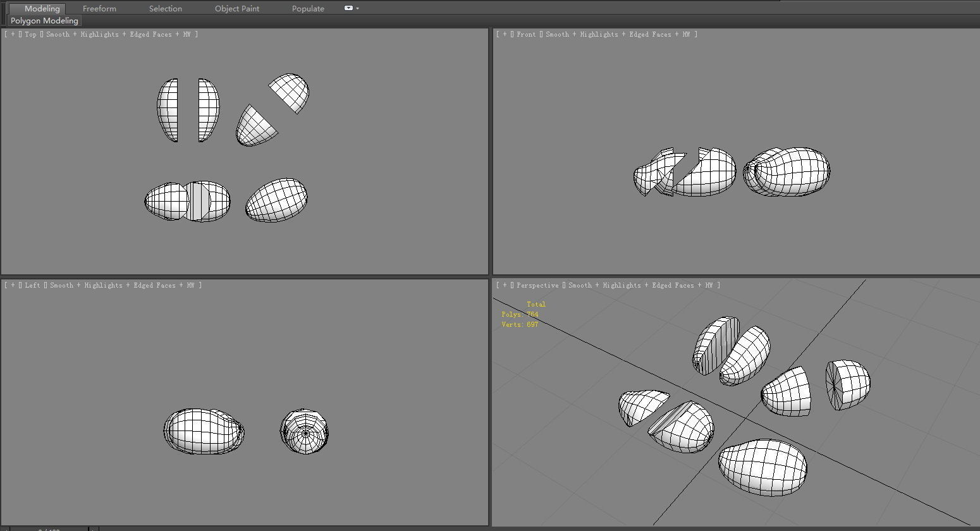
Task: Click the Front view name label menu
Action: tap(526, 34)
